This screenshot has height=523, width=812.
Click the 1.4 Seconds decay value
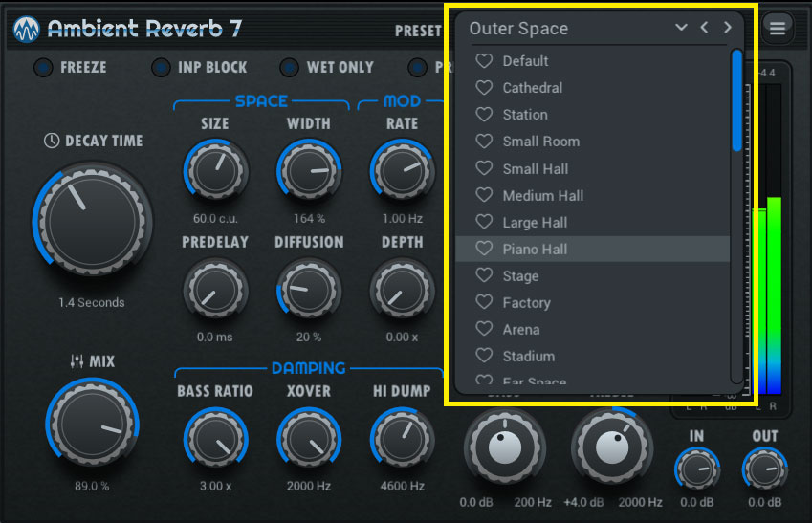[x=91, y=302]
